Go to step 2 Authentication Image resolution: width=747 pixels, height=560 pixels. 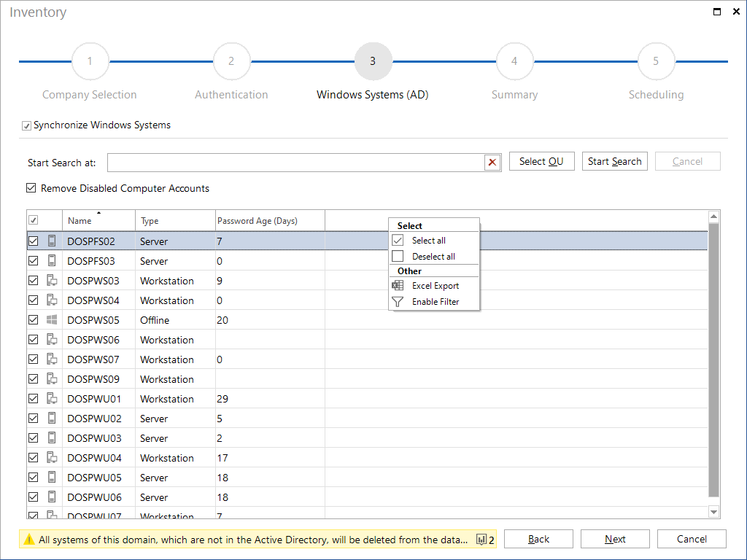(231, 61)
